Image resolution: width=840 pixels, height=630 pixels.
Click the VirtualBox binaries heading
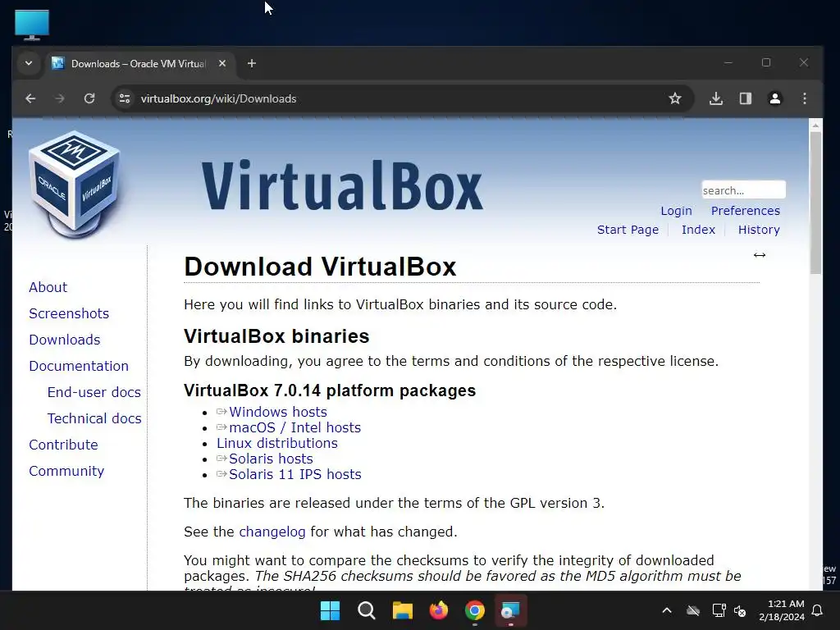pos(276,336)
